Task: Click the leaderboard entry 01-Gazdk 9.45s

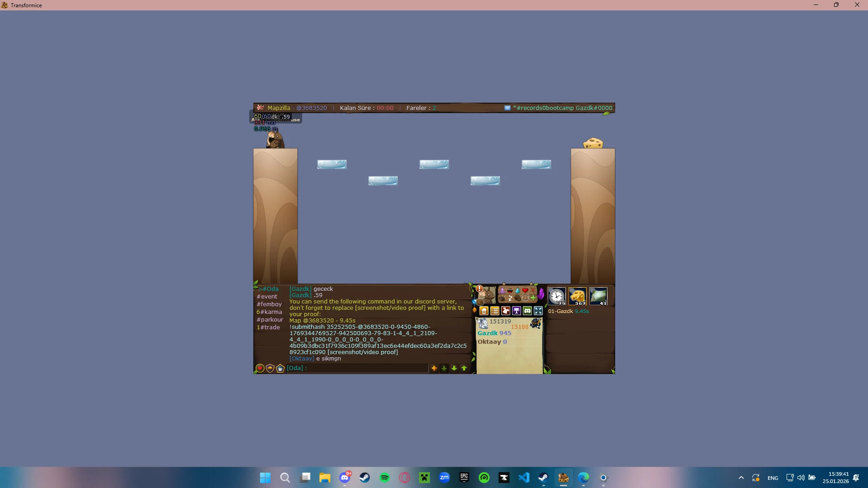Action: [x=569, y=311]
